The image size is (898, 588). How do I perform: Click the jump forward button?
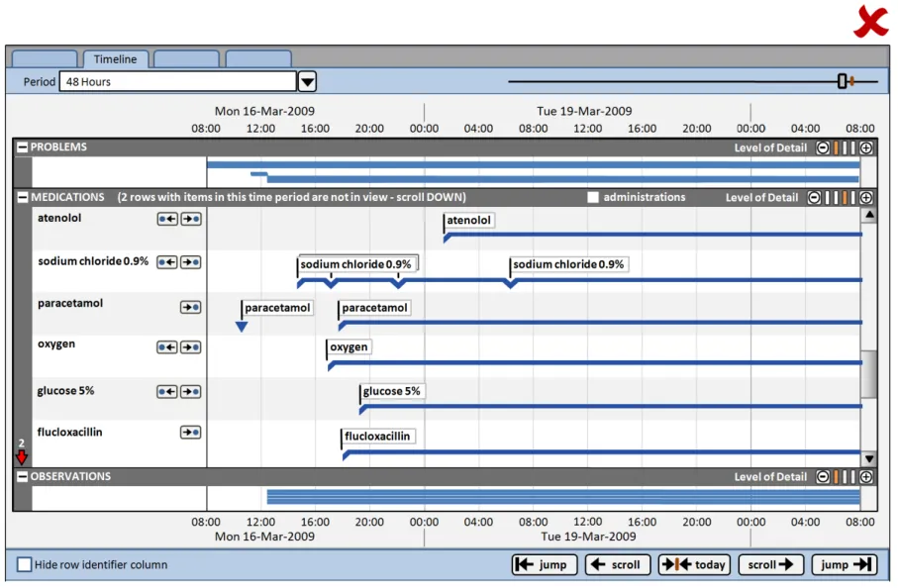(x=844, y=565)
